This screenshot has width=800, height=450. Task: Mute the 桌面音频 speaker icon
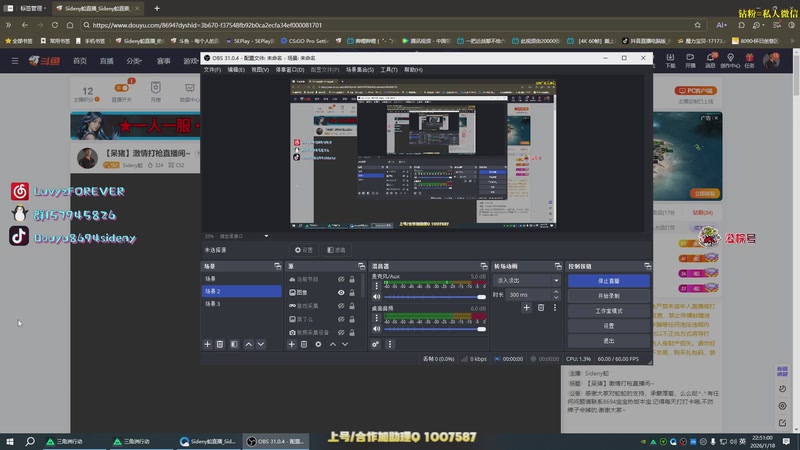377,329
